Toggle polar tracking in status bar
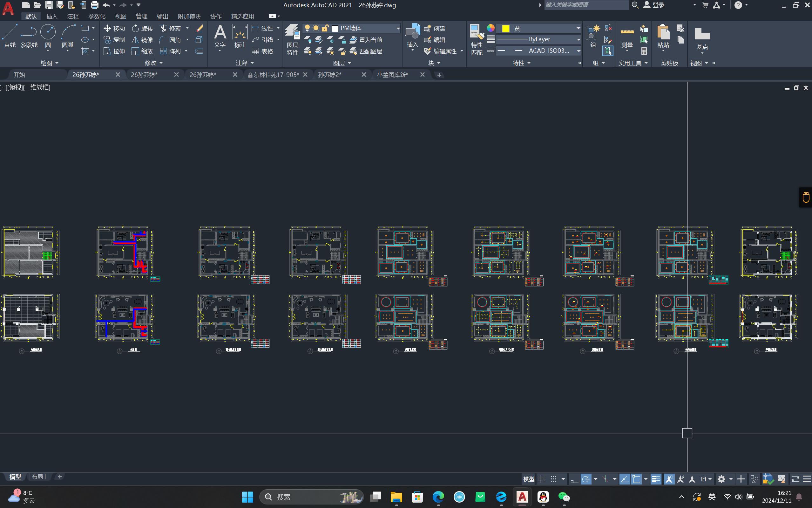The width and height of the screenshot is (812, 508). 586,479
